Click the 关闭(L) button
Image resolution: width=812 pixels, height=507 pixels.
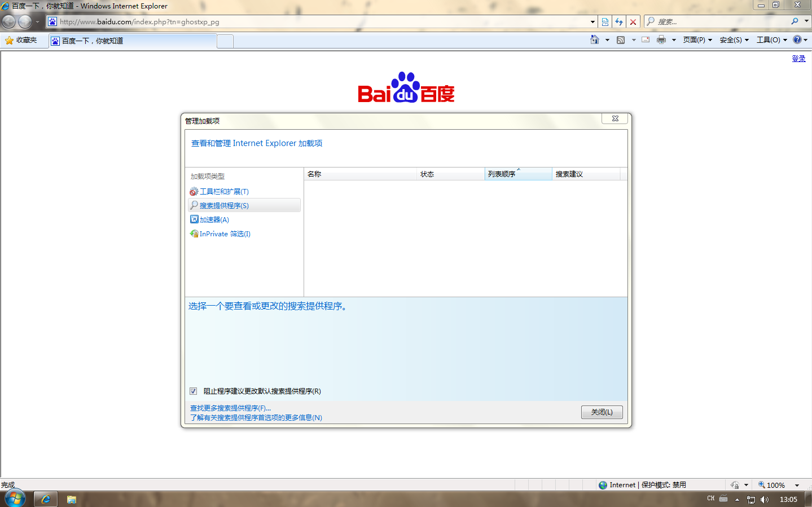coord(602,412)
